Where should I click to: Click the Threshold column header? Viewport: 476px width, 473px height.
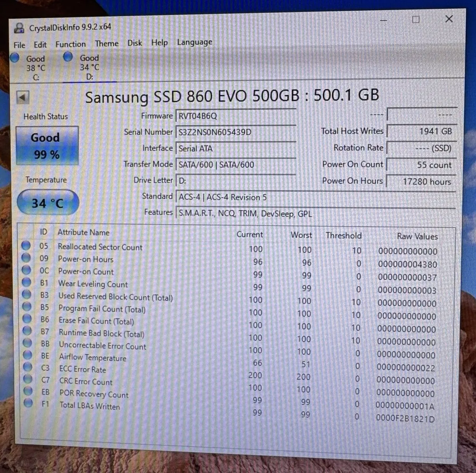point(344,235)
